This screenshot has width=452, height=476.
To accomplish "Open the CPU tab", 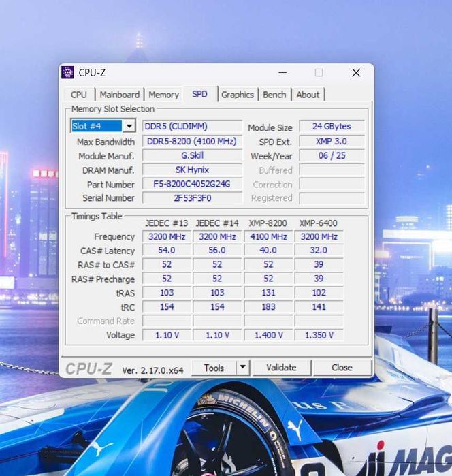I will (x=79, y=95).
